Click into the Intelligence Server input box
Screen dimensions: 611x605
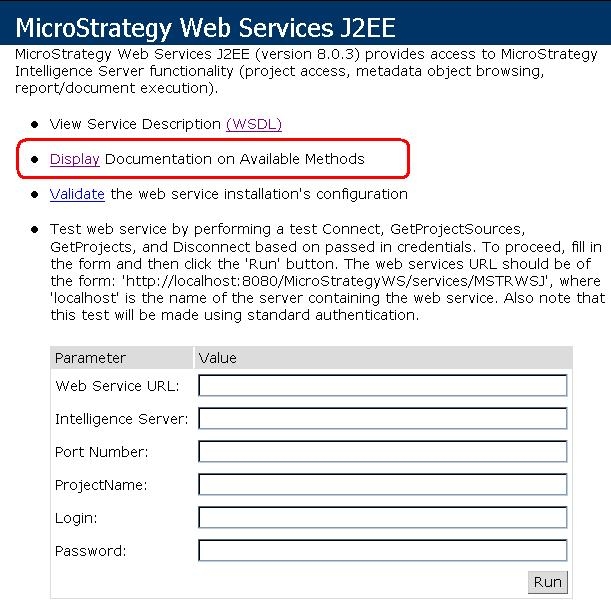click(x=382, y=419)
